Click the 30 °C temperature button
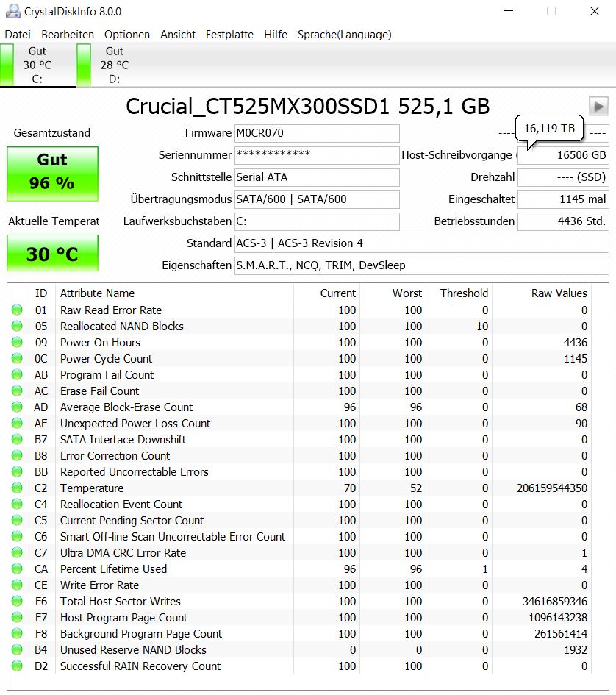 (x=52, y=253)
